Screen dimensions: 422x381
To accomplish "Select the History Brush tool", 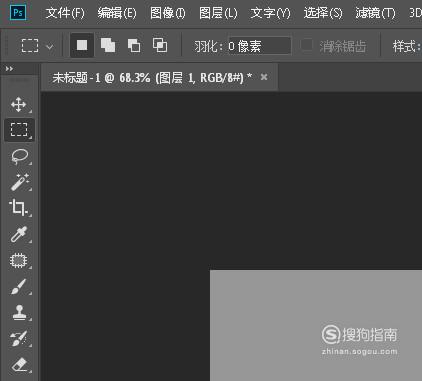I will 19,338.
